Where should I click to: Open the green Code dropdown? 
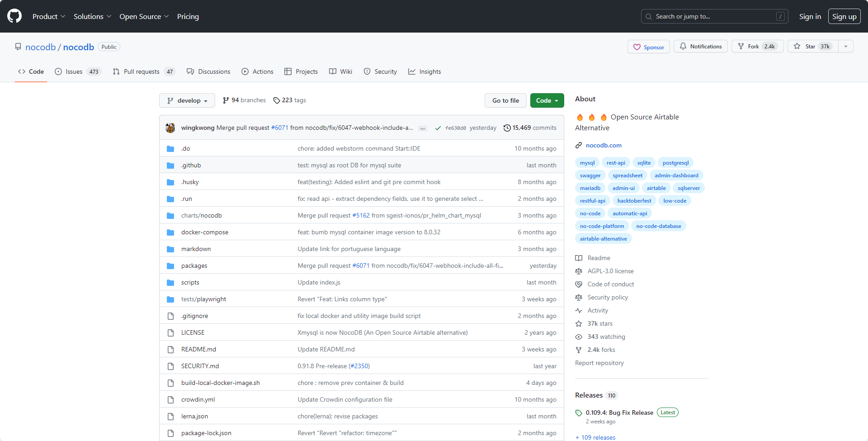point(547,100)
